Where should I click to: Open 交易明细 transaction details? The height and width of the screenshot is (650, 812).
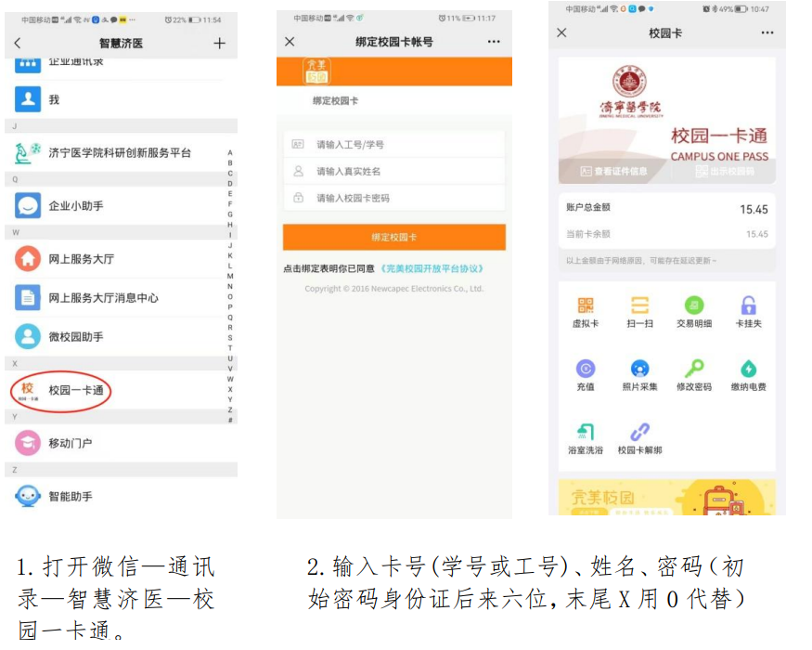[x=694, y=306]
